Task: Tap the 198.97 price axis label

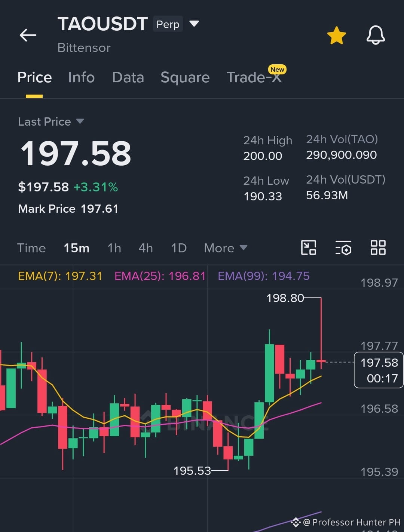Action: 379,283
